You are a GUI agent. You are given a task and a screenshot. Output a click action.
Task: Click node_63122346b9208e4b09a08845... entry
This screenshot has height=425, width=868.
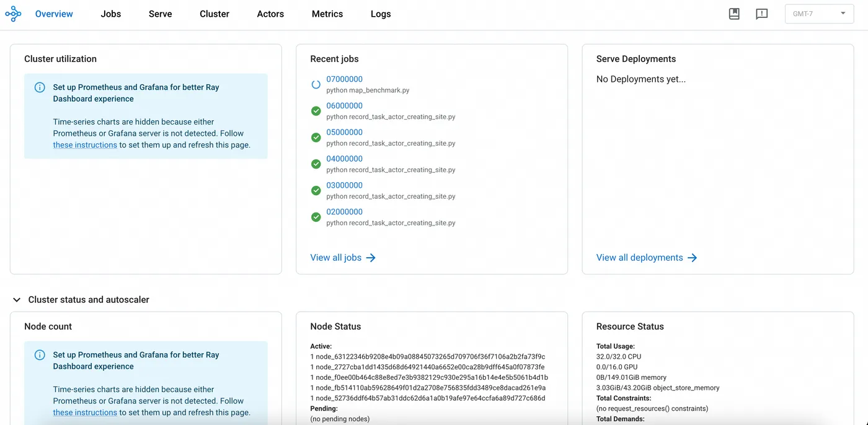[x=428, y=357]
